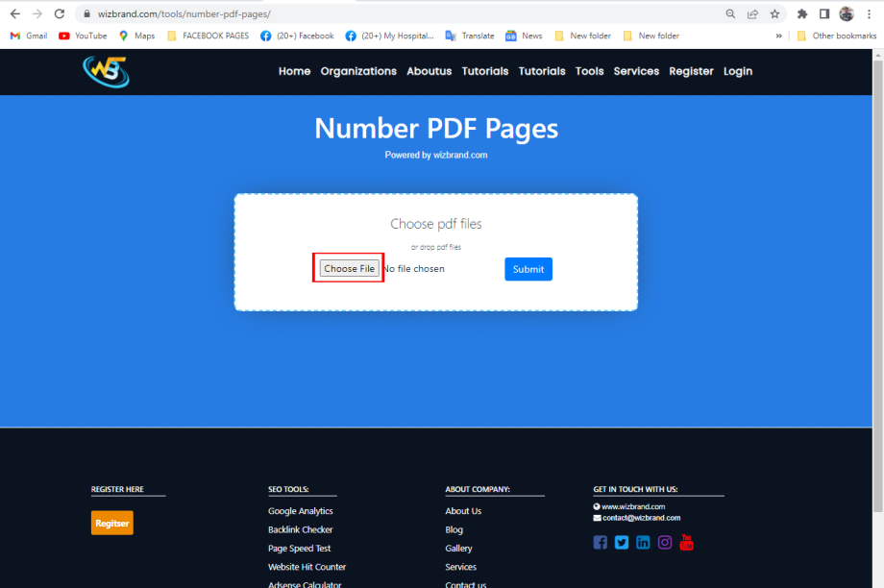Open the email icon beside contact@wizbrand.com
Image resolution: width=884 pixels, height=588 pixels.
pos(597,517)
